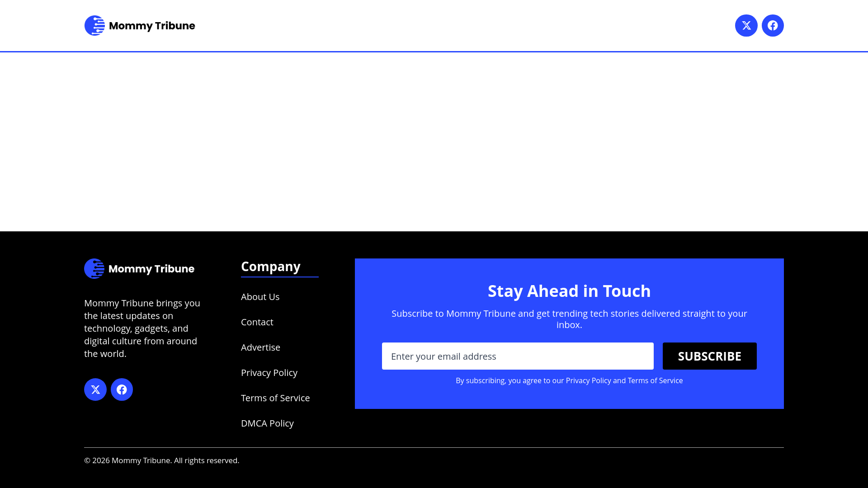Click the email address input field

tap(518, 356)
